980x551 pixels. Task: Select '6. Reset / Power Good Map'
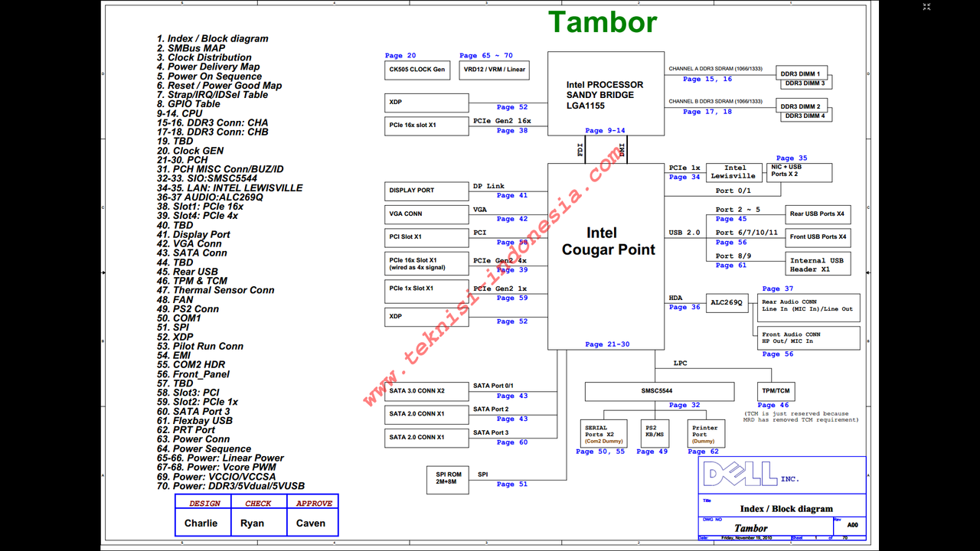pos(220,86)
